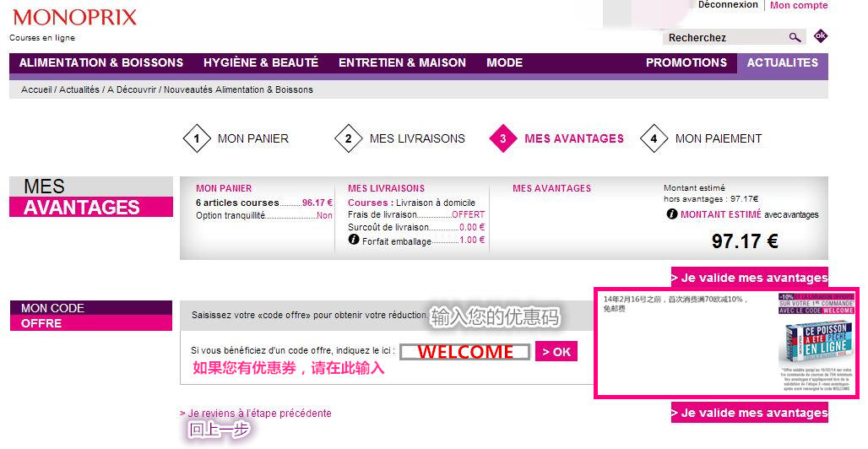Screen dimensions: 868x449
Task: Click the Option tranquillité line
Action: 264,215
